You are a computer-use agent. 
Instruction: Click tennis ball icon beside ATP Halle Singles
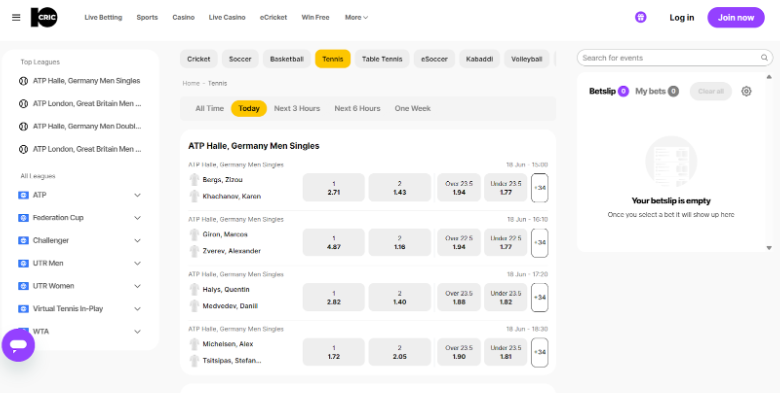click(23, 81)
